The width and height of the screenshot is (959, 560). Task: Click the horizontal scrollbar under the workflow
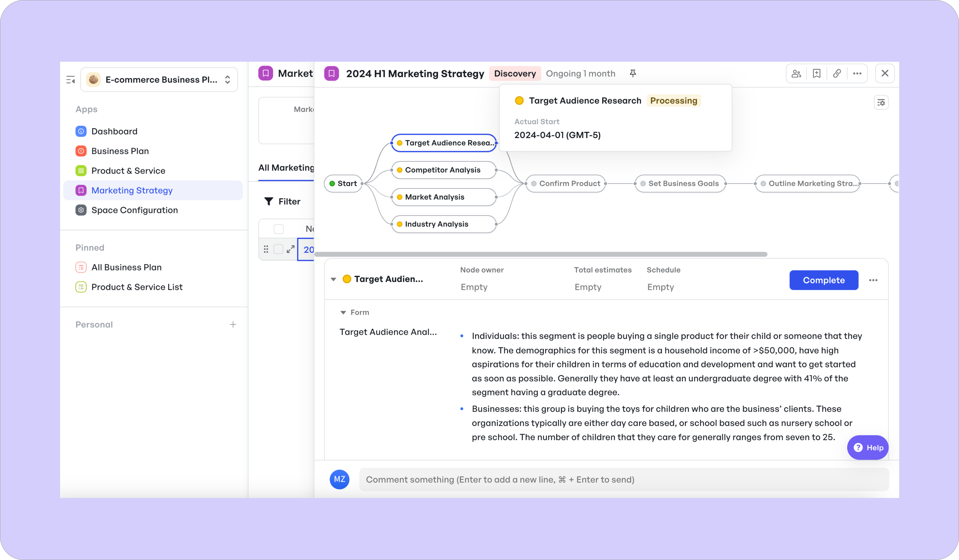[x=541, y=254]
